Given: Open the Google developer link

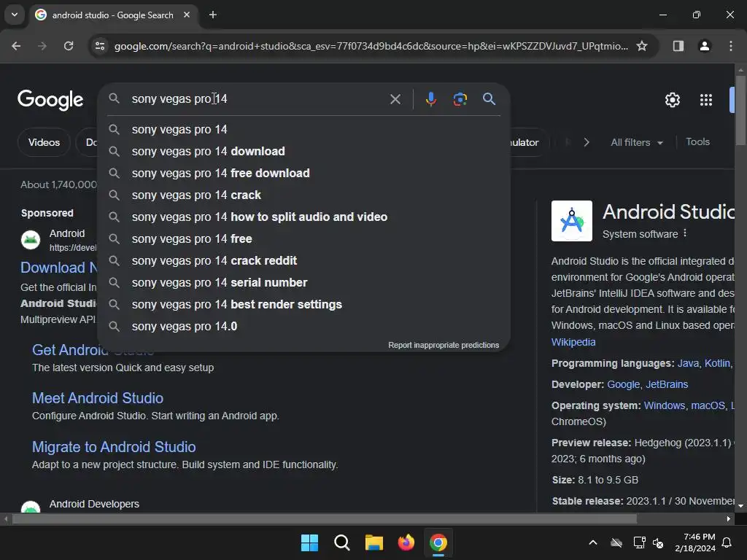Looking at the screenshot, I should click(623, 384).
